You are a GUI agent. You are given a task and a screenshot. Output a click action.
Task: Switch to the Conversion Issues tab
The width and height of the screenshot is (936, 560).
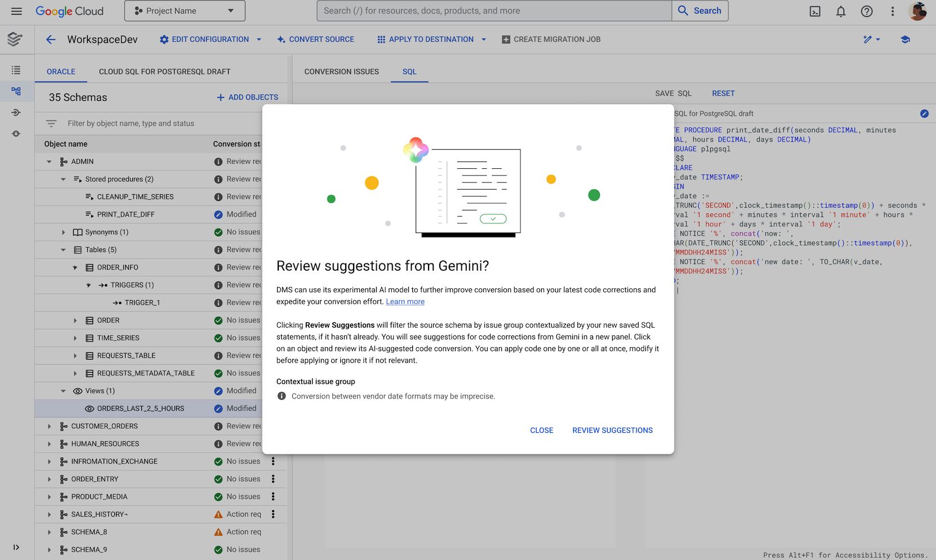coord(341,71)
